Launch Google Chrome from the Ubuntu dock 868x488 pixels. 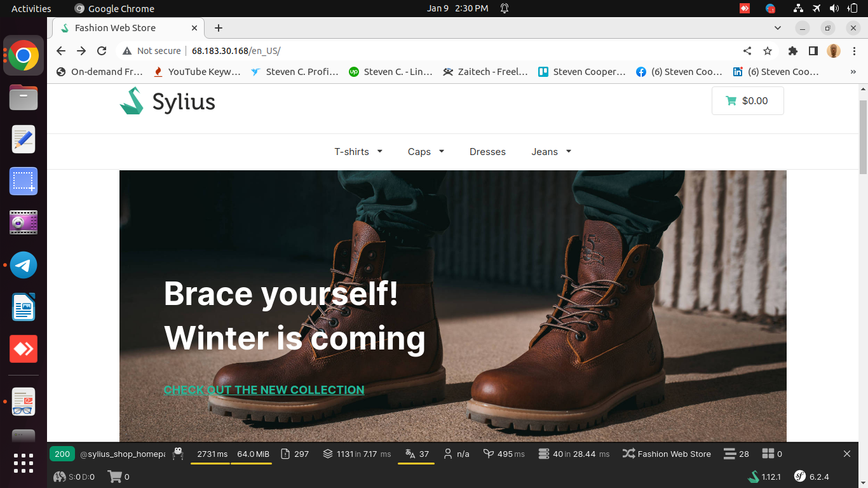(23, 55)
